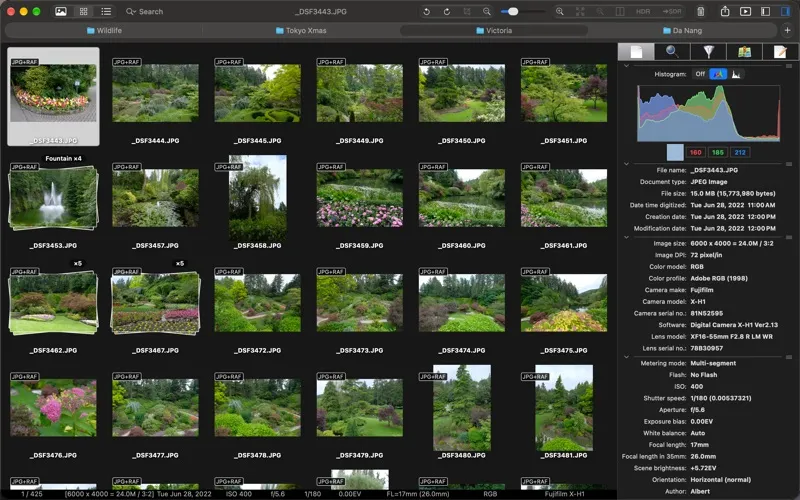800x500 pixels.
Task: Click the green channel value 185
Action: [x=718, y=153]
